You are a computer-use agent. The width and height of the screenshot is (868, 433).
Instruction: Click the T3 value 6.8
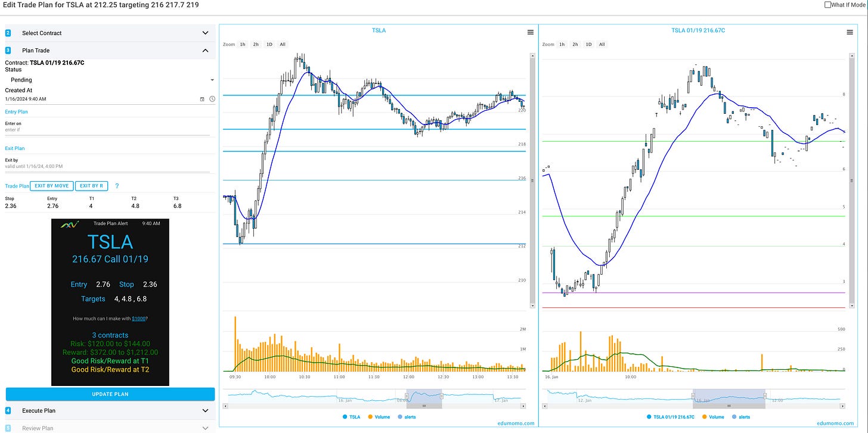pyautogui.click(x=178, y=206)
